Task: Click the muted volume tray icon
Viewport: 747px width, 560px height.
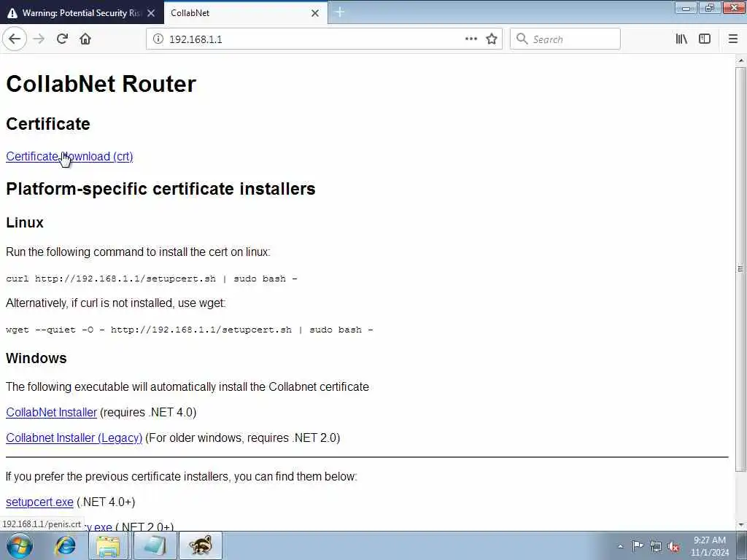Action: pos(673,546)
